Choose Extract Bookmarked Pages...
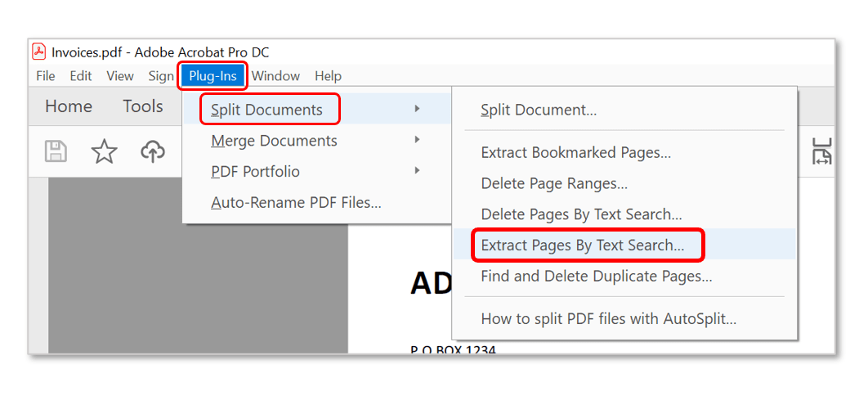This screenshot has height=396, width=868. [624, 152]
